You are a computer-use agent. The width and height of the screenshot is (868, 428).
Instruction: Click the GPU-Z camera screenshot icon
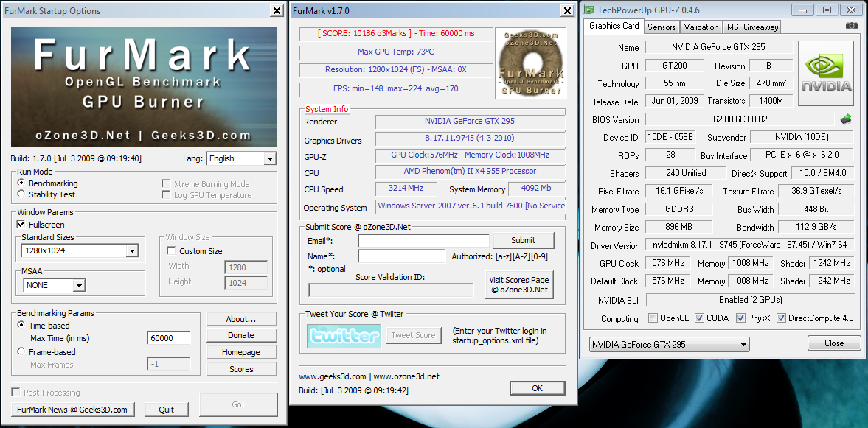[852, 26]
